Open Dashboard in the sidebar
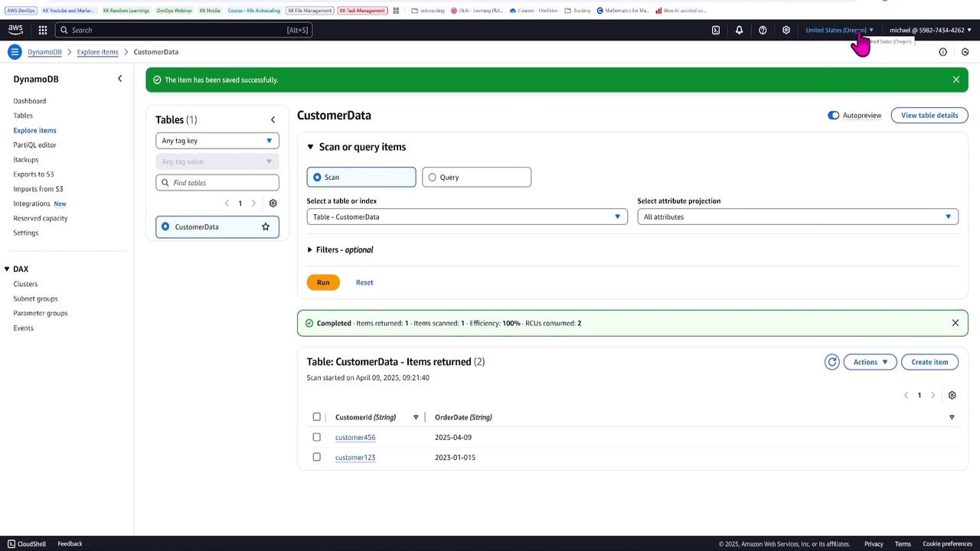 [30, 101]
